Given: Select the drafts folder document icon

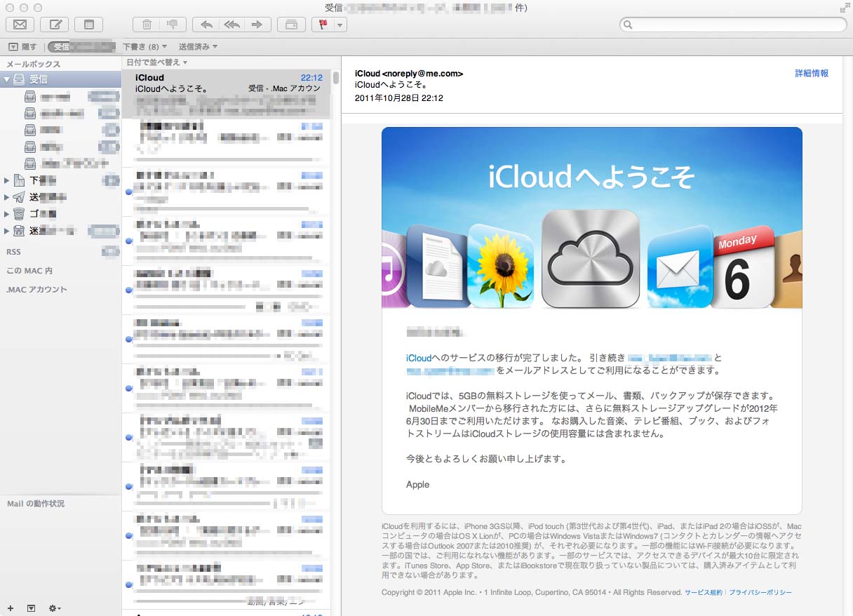Looking at the screenshot, I should click(x=19, y=180).
